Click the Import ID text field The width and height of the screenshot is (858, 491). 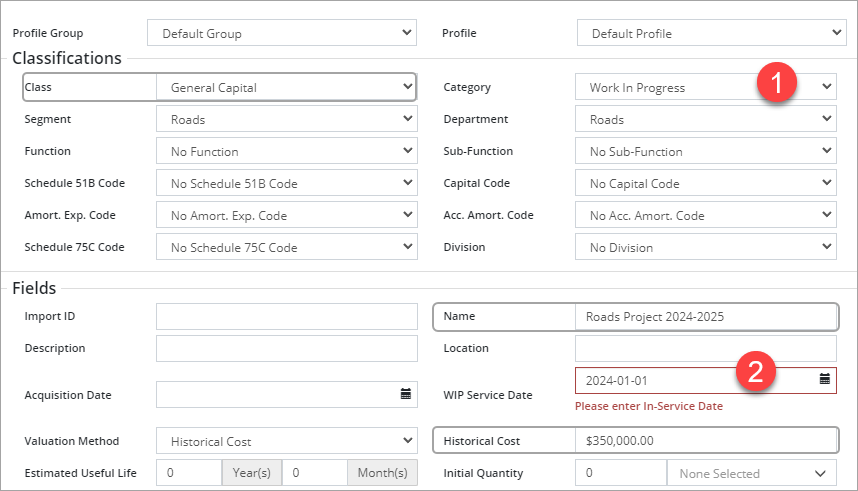point(286,316)
